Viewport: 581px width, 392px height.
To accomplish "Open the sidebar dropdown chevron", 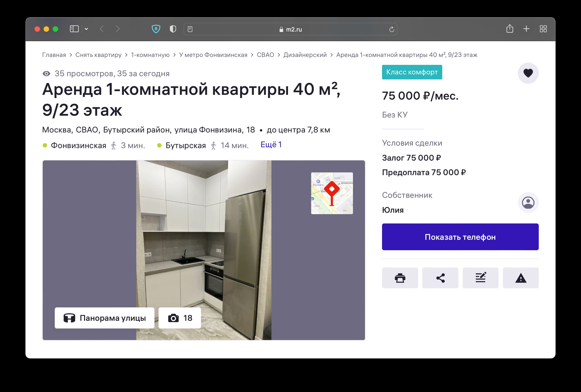I will click(x=86, y=29).
